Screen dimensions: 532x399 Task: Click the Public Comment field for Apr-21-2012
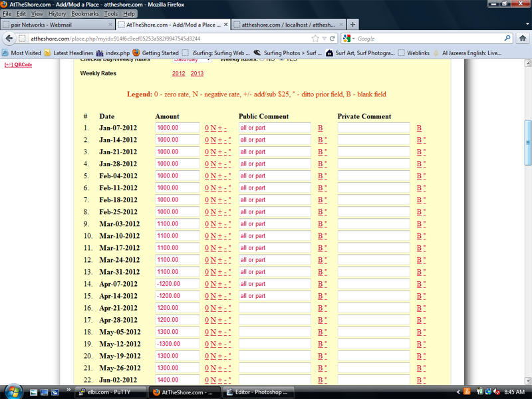[x=275, y=308]
